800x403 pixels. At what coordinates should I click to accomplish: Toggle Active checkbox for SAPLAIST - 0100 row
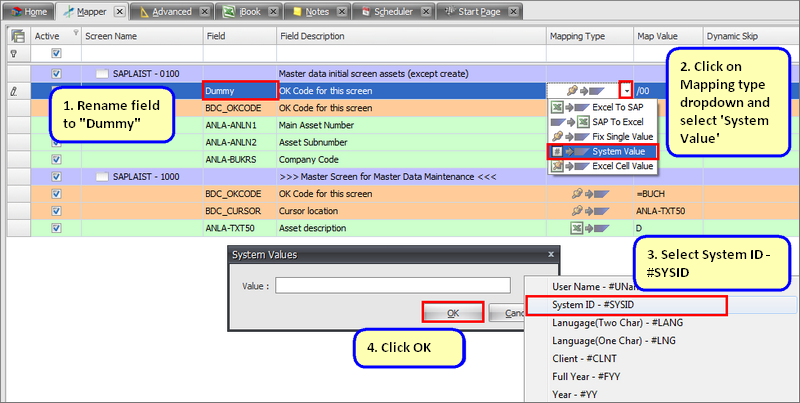point(56,74)
